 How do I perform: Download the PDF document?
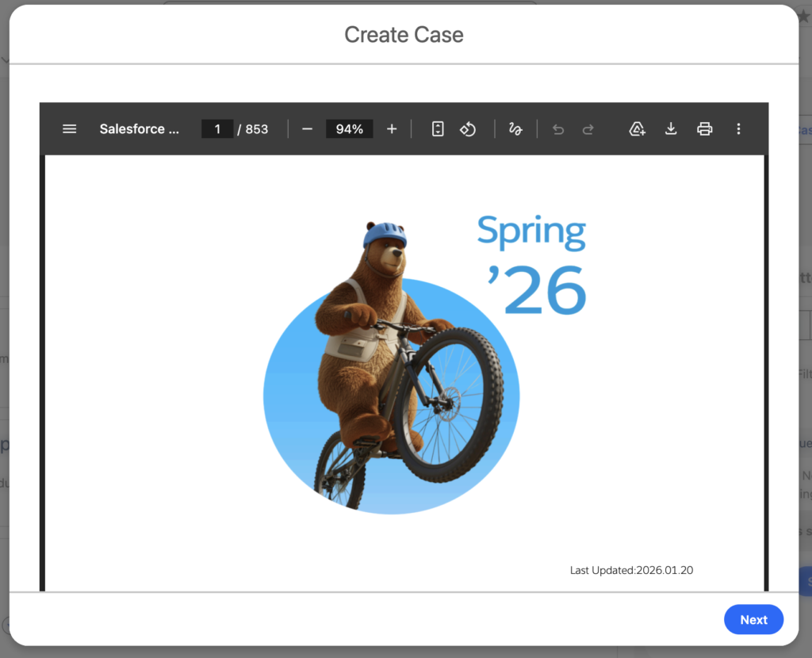(x=671, y=128)
